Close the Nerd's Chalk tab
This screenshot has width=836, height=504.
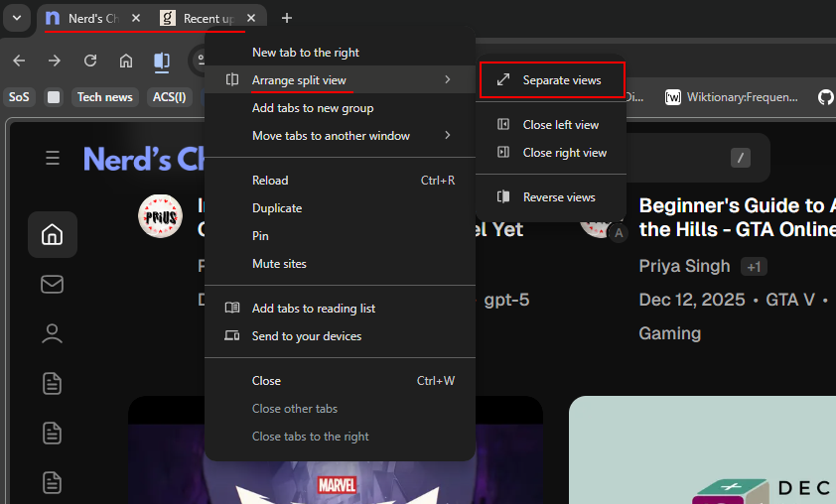click(136, 18)
